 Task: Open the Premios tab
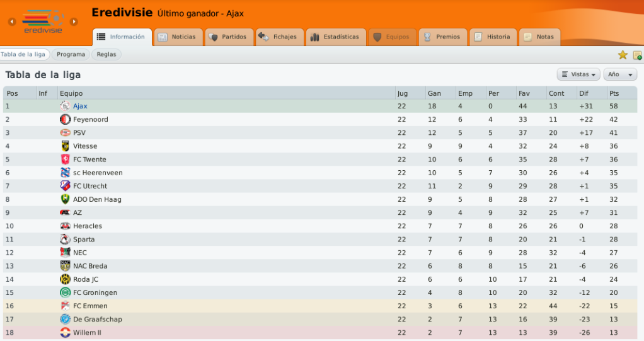[x=443, y=37]
